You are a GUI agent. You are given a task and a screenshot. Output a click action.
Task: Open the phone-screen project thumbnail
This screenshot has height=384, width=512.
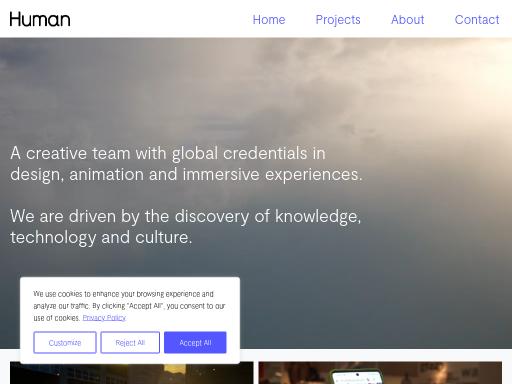click(x=380, y=373)
